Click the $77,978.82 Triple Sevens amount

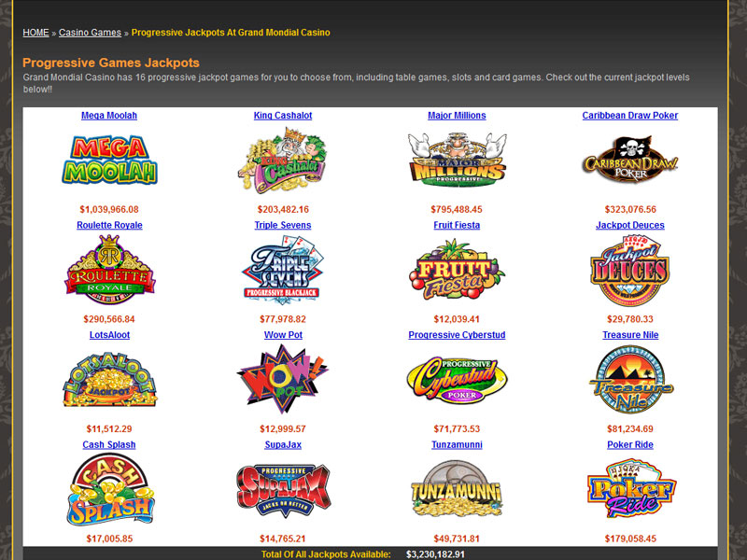pyautogui.click(x=283, y=319)
